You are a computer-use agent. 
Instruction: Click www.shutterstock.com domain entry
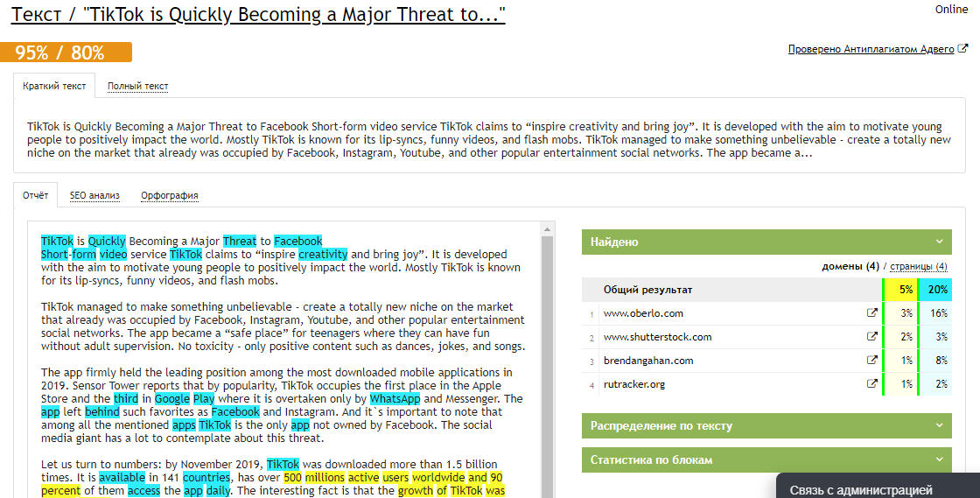tap(657, 337)
